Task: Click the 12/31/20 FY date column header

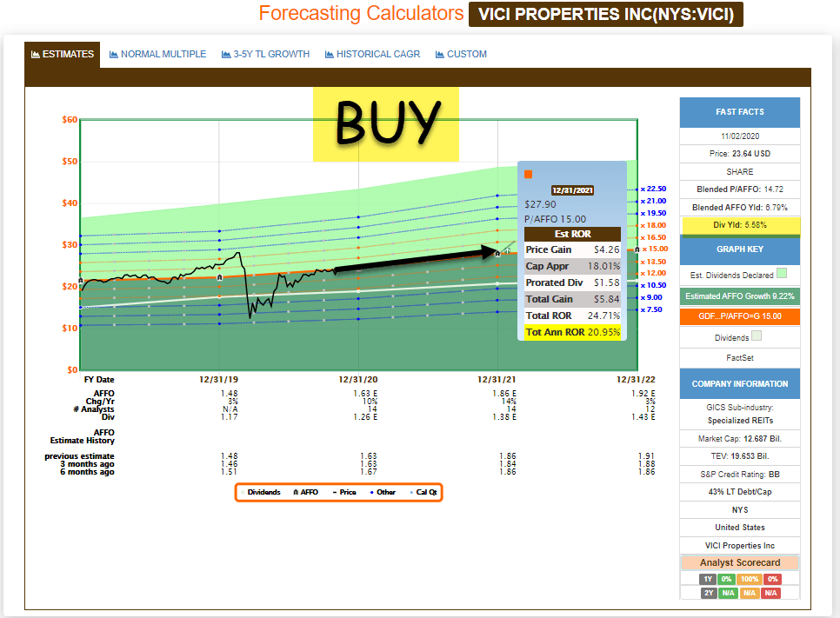Action: 358,380
